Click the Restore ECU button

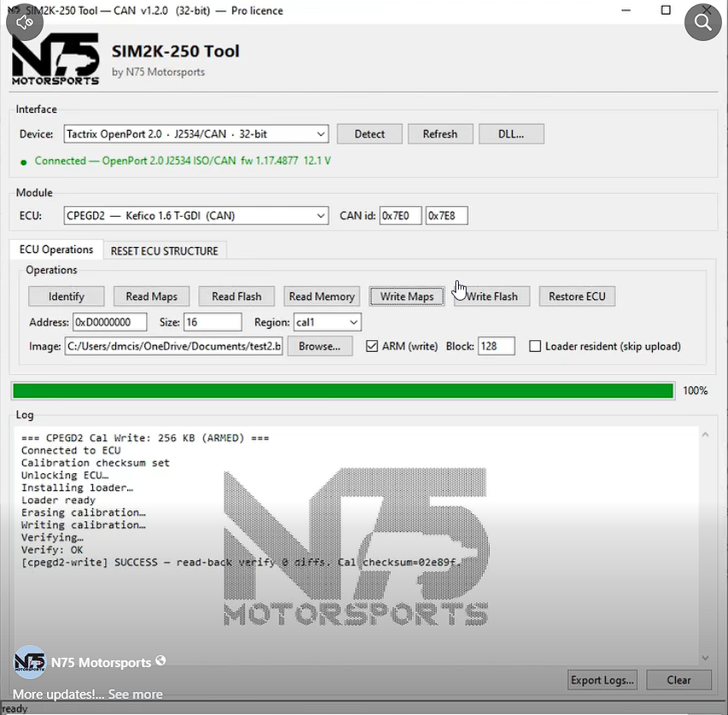577,296
